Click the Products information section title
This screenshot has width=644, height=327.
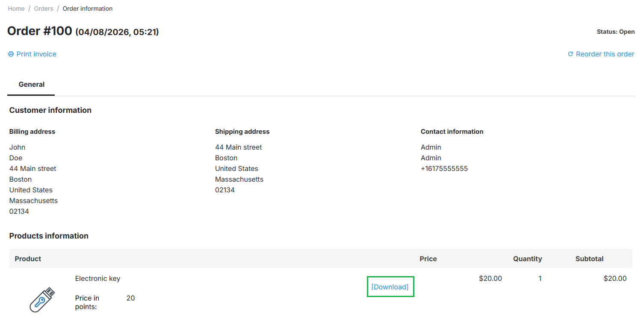[49, 236]
